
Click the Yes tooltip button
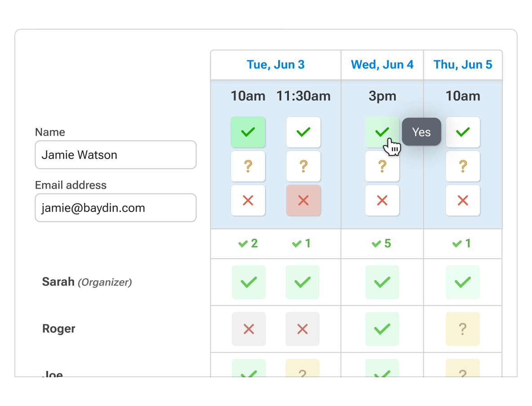(421, 132)
